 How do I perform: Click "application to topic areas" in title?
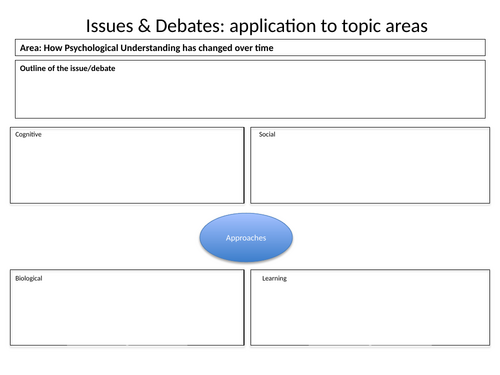click(328, 26)
